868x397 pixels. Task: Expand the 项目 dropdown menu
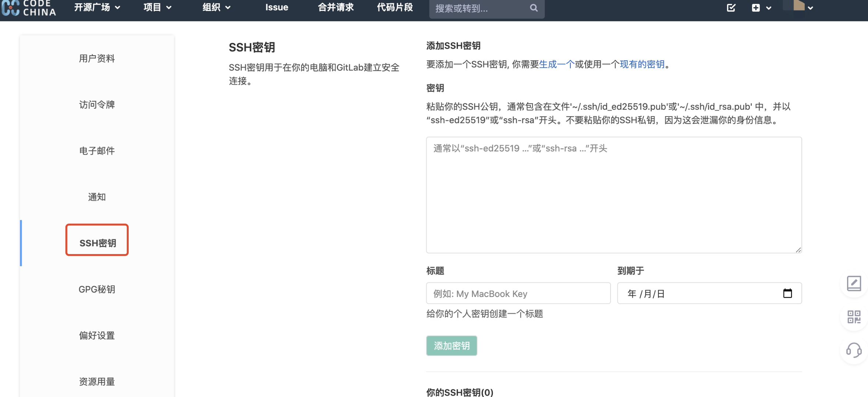(157, 7)
